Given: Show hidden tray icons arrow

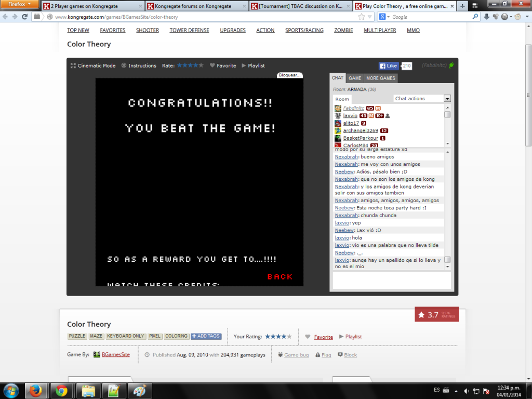Looking at the screenshot, I should [x=456, y=391].
